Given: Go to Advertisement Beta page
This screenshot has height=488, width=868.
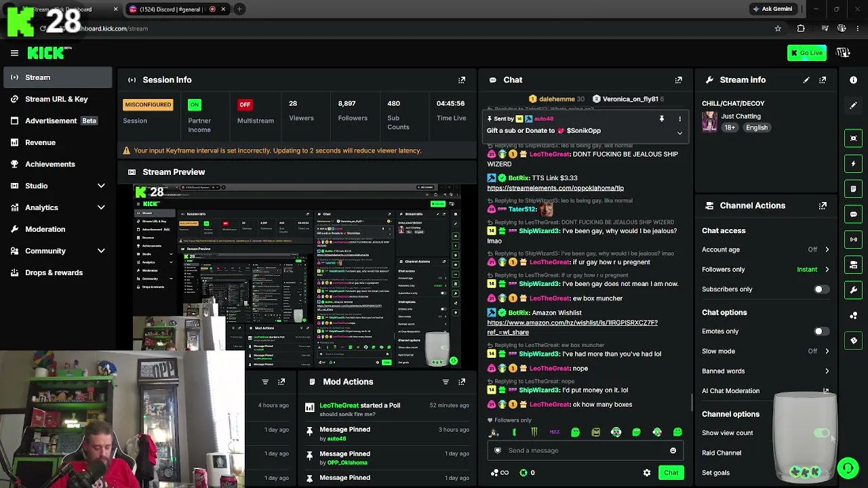Looking at the screenshot, I should click(58, 121).
